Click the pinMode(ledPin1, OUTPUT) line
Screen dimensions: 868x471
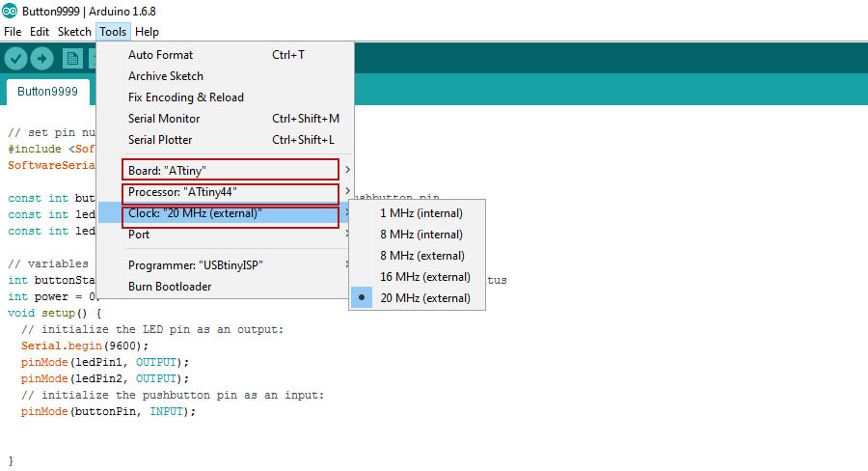104,362
